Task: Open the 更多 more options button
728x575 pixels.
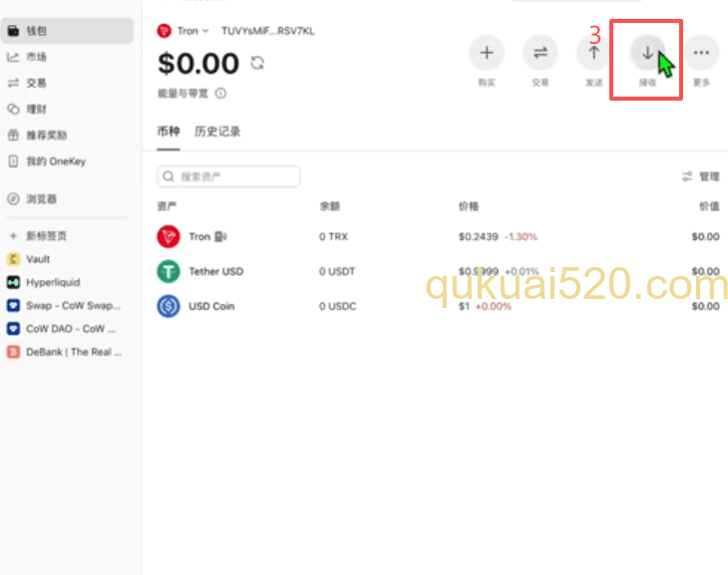Action: point(701,53)
